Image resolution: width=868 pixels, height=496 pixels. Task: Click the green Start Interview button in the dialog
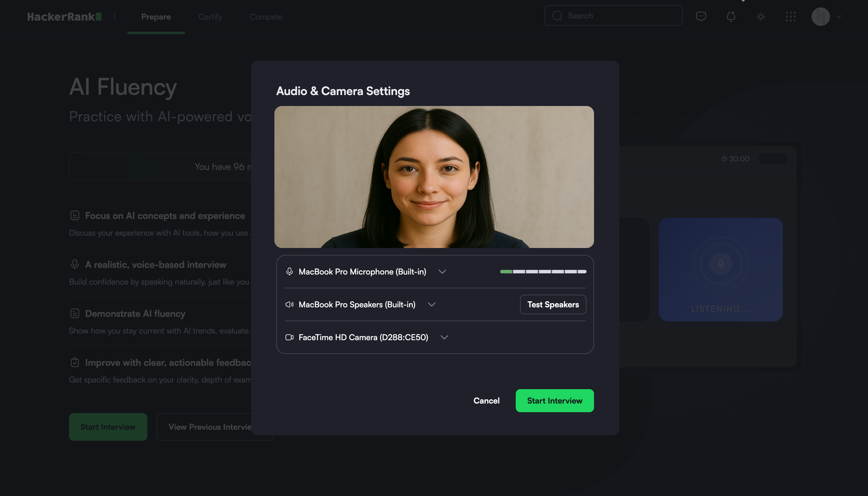click(555, 401)
